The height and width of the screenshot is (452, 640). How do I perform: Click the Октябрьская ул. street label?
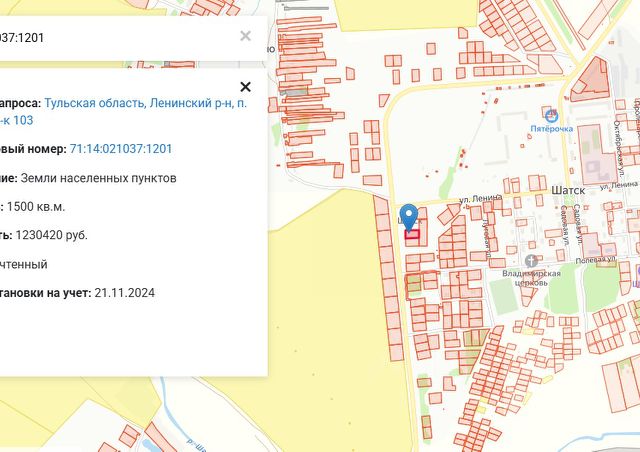[x=618, y=149]
